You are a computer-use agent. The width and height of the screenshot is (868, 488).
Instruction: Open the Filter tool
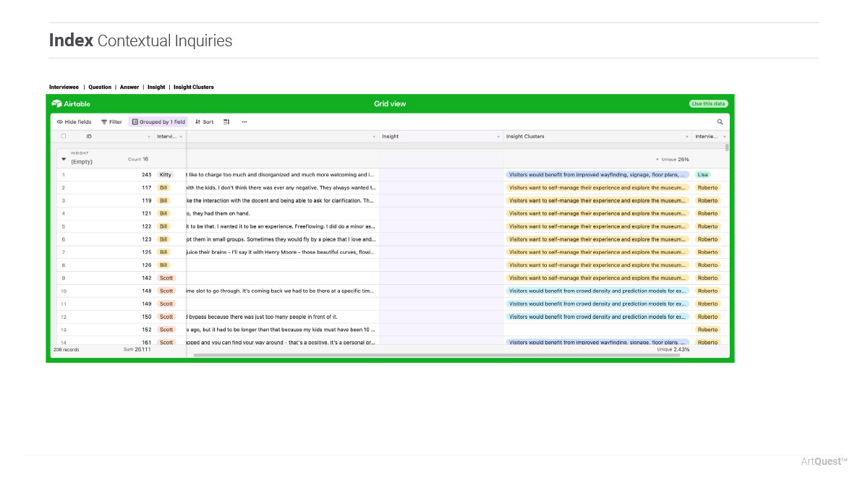pyautogui.click(x=111, y=122)
